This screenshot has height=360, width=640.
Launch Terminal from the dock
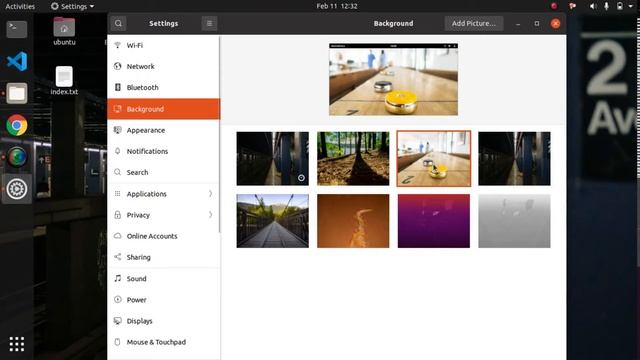tap(17, 29)
